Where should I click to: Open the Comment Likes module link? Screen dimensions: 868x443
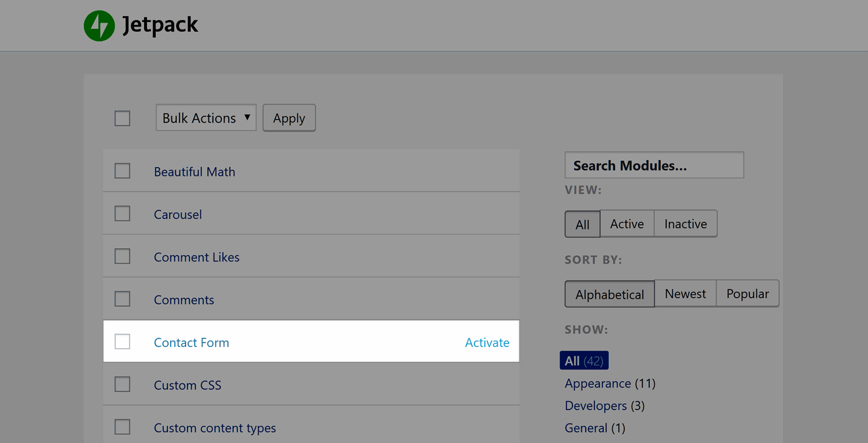[x=197, y=257]
